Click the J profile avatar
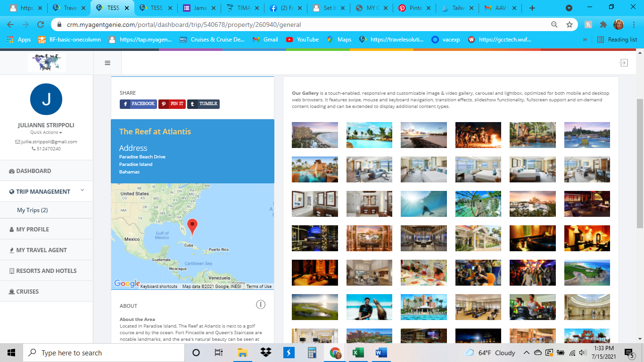This screenshot has width=644, height=362. tap(46, 99)
